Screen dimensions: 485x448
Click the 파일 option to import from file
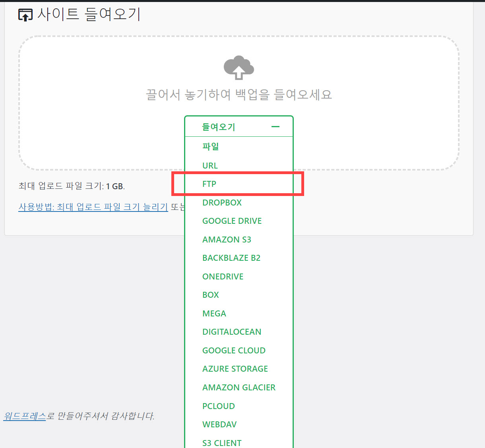(210, 146)
